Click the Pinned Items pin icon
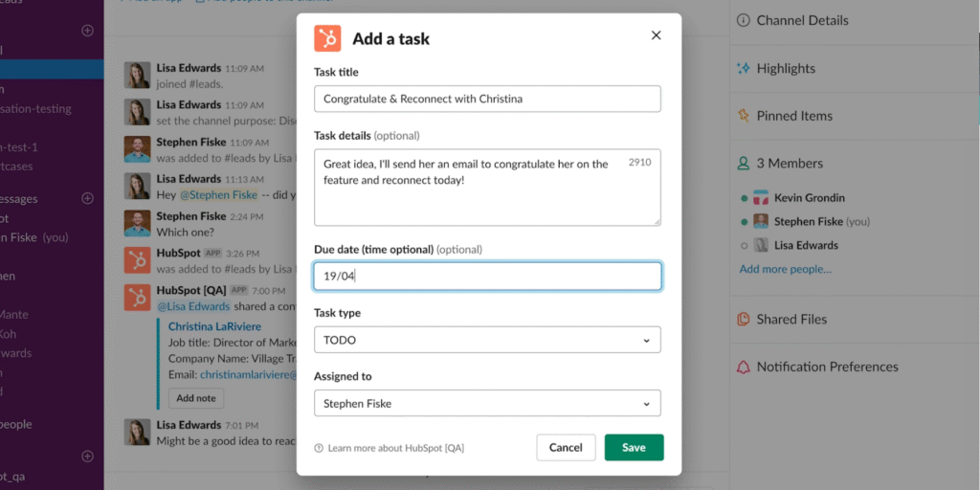Screen dimensions: 980x490 point(743,116)
